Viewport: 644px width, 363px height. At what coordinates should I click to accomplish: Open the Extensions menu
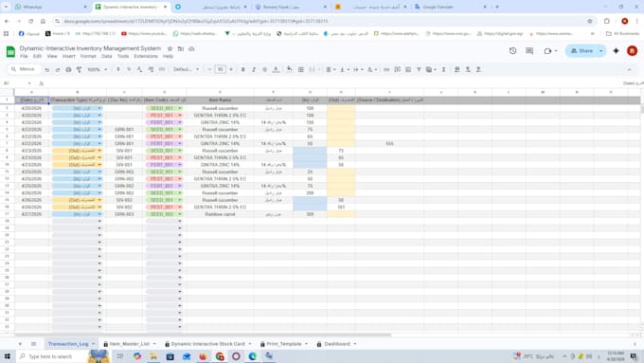coord(146,56)
